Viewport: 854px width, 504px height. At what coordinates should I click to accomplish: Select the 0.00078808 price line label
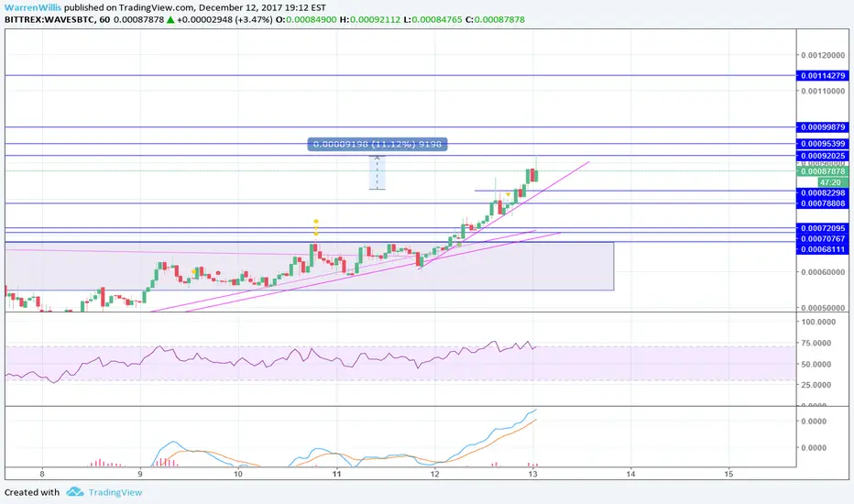[823, 203]
